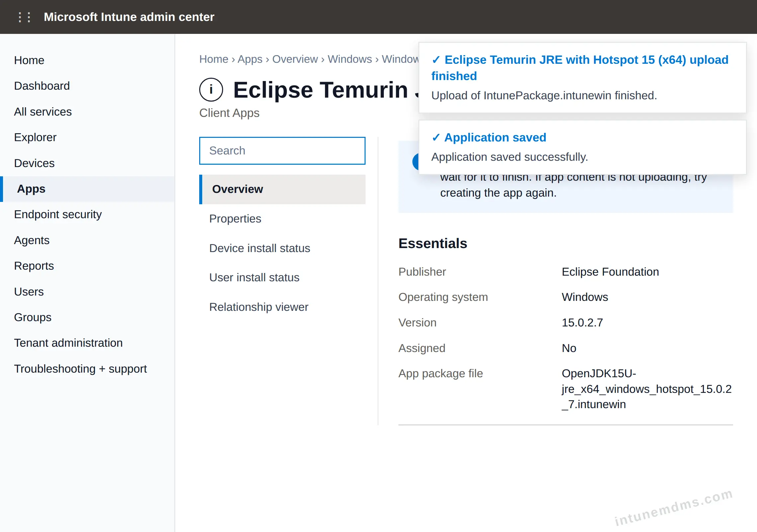
Task: Open the portal menu grip icon
Action: click(x=25, y=17)
